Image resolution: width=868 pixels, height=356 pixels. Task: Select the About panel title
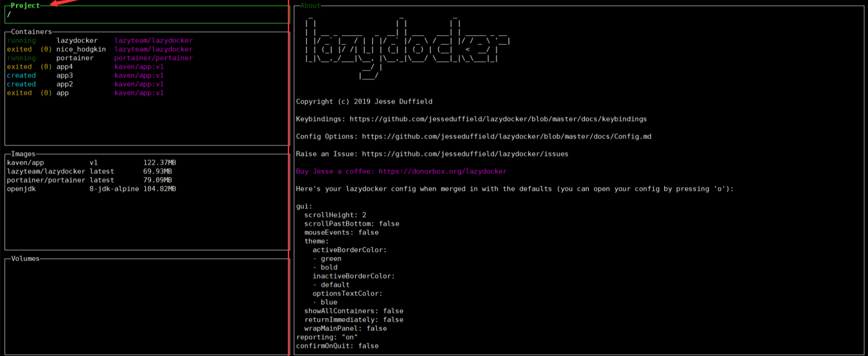click(310, 6)
